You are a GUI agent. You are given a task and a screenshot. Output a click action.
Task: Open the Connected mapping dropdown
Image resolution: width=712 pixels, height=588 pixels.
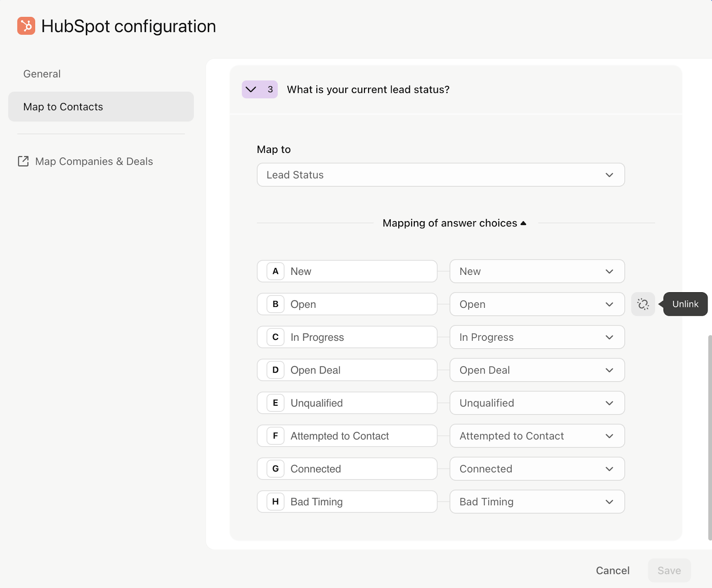(537, 469)
